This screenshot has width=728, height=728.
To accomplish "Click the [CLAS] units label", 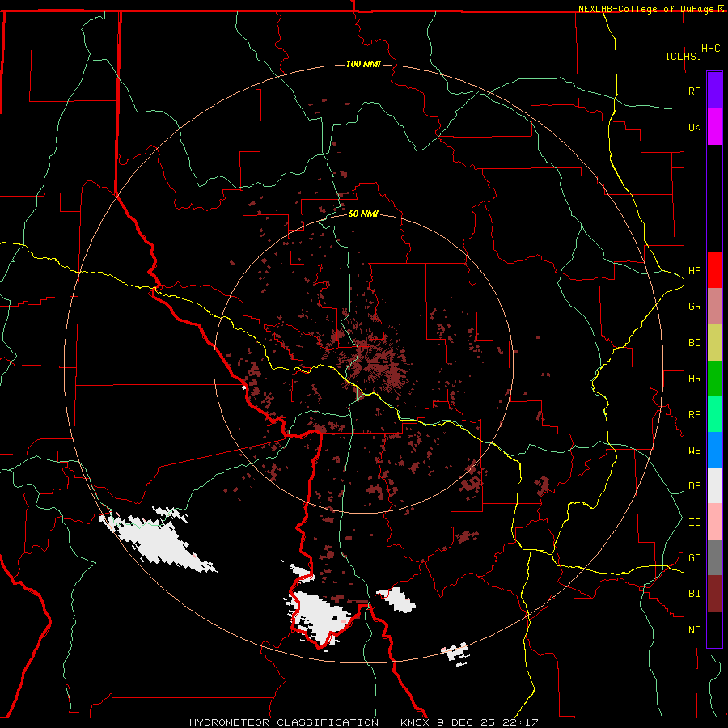I will coord(684,56).
